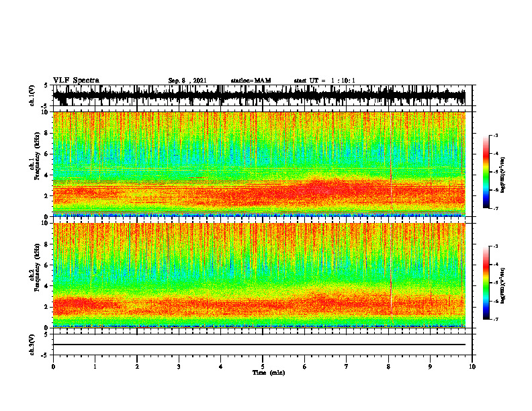Click the ch.1 spectrogram color bar
Screen dimensions: 532x411
coord(486,172)
